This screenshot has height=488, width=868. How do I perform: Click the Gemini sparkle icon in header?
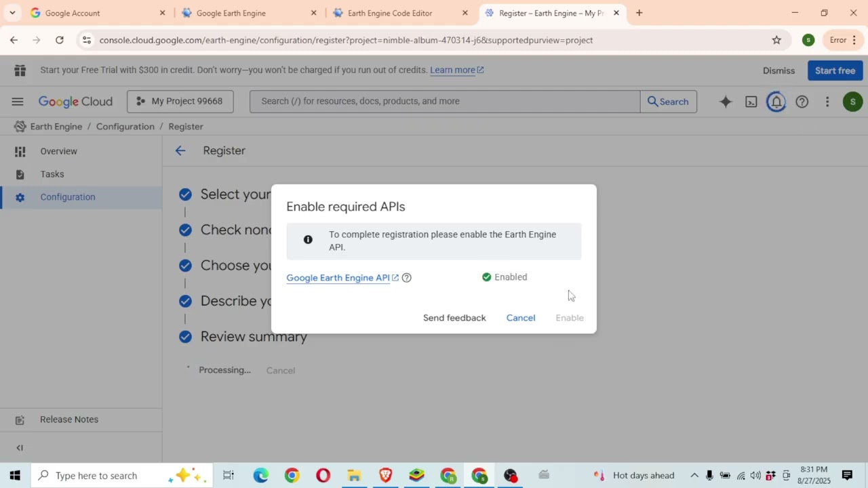[x=726, y=102]
